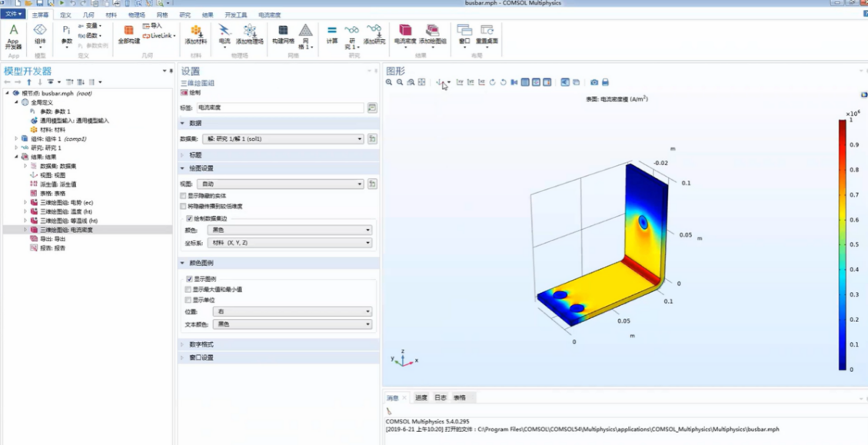Click the 添加物理场 add physics icon
This screenshot has width=868, height=445.
pos(249,34)
